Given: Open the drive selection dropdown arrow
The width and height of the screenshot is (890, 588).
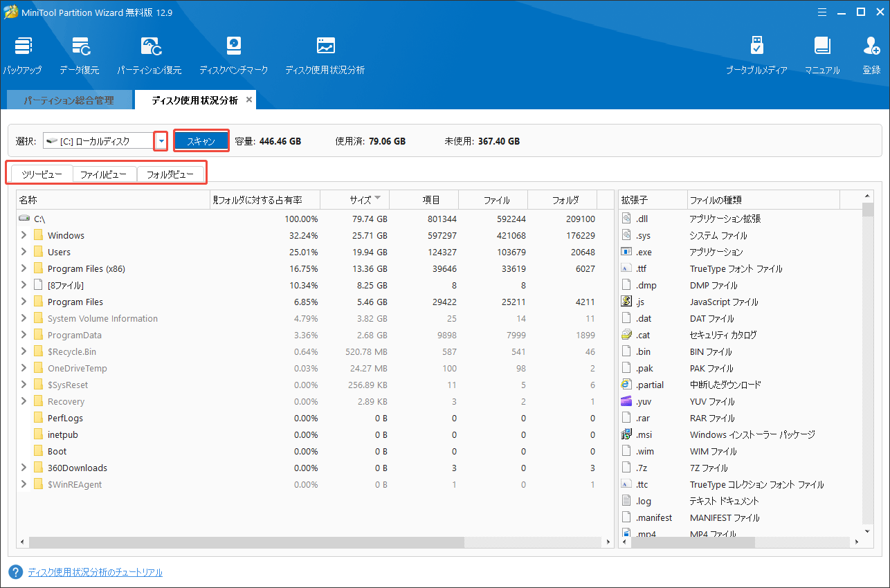Looking at the screenshot, I should click(x=161, y=141).
